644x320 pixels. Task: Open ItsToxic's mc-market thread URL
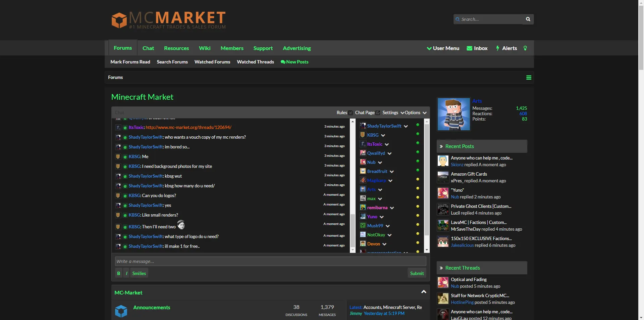tap(189, 128)
